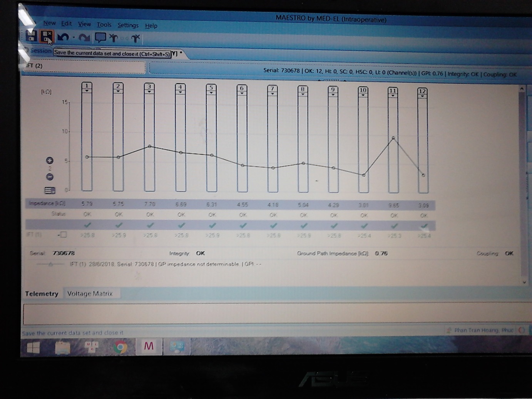The height and width of the screenshot is (399, 532).
Task: Toggle the green checkmark under channel 11
Action: point(394,226)
